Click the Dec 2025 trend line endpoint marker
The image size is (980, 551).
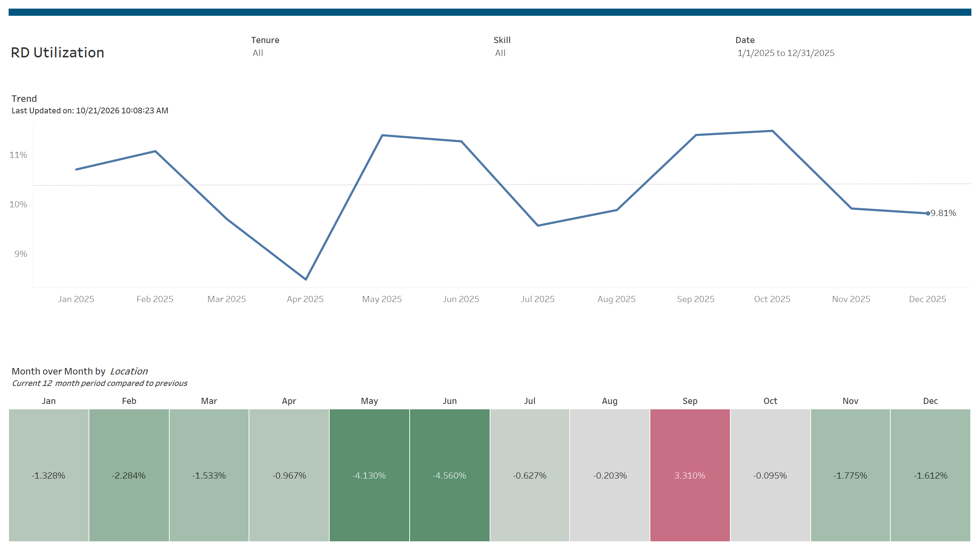coord(928,213)
